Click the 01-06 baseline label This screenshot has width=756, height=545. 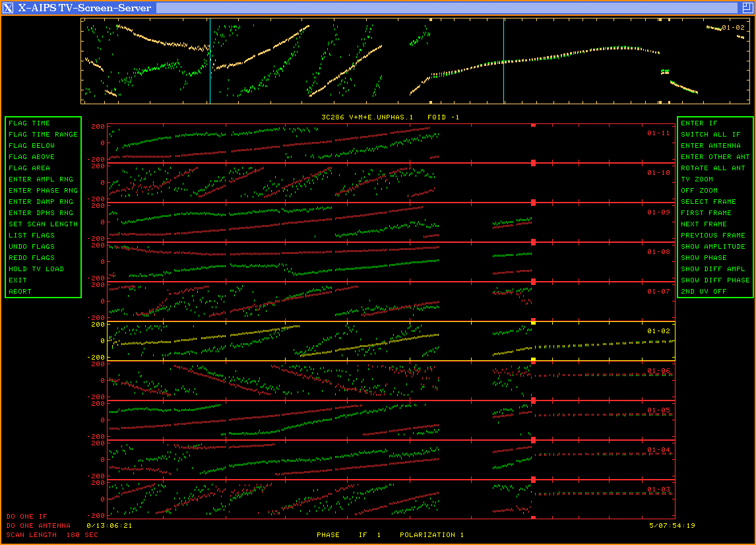(658, 370)
